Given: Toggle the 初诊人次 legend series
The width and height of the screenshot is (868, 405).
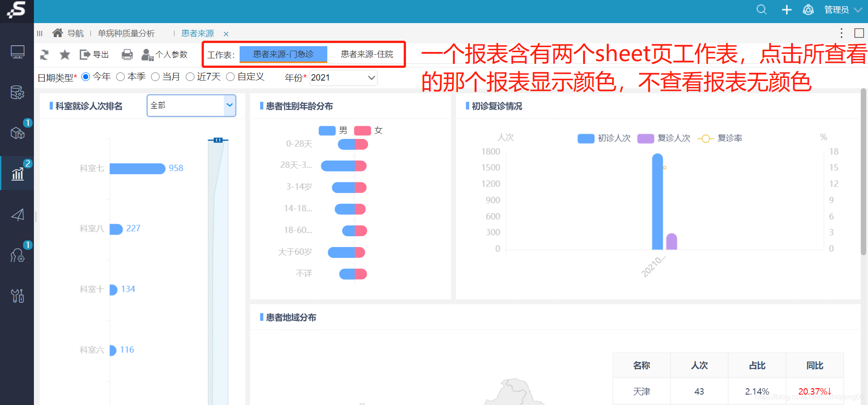Looking at the screenshot, I should pos(604,138).
